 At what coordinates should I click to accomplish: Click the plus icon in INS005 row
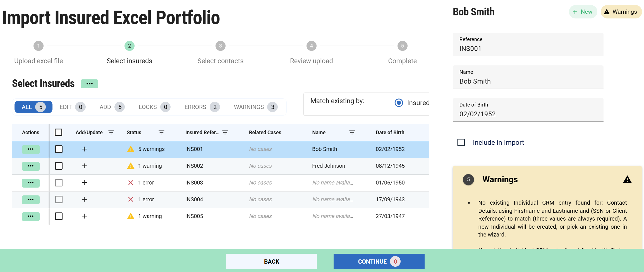(85, 216)
